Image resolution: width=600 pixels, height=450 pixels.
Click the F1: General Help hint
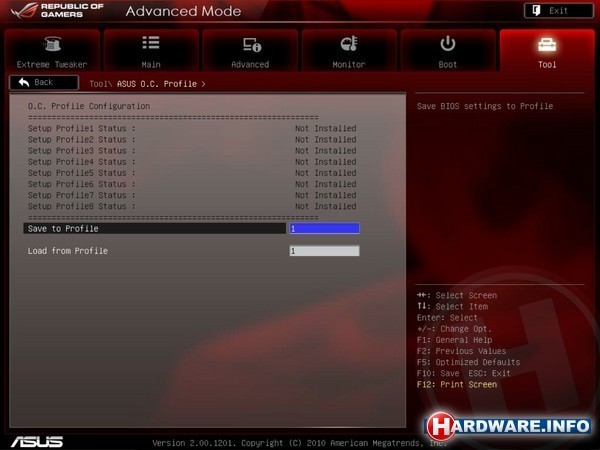(x=455, y=340)
